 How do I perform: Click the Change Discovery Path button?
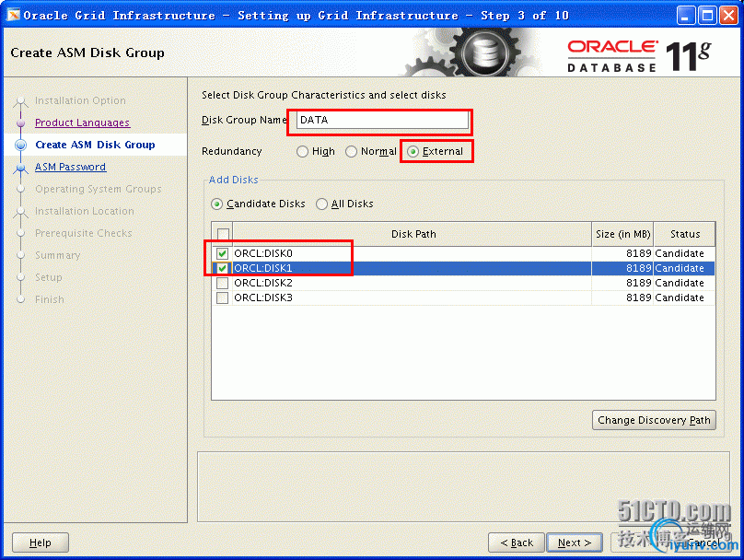pyautogui.click(x=654, y=420)
